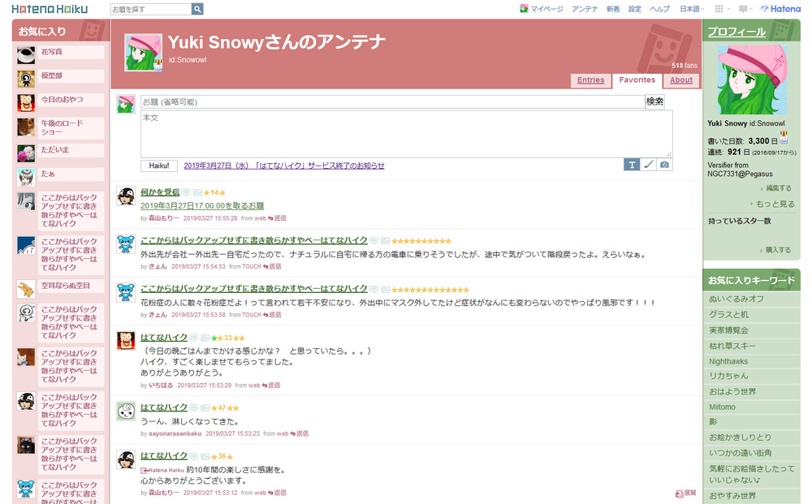Open the 設定 settings menu item

635,9
